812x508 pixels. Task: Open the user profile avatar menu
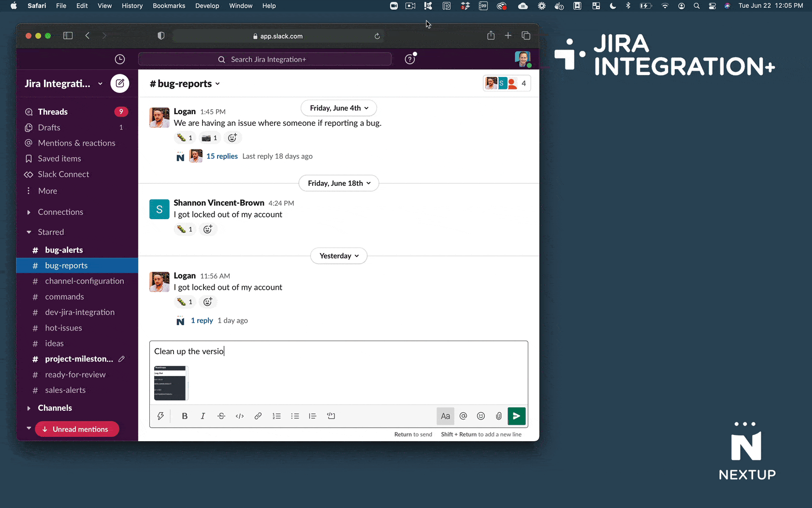[x=522, y=59]
